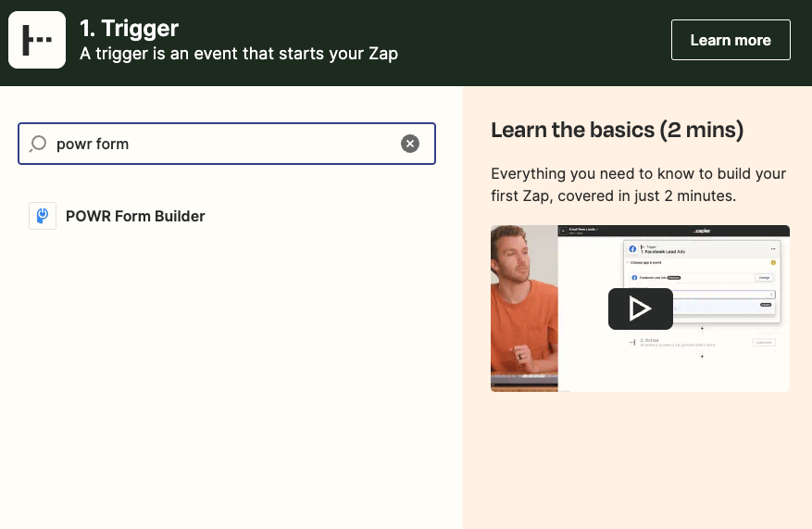Click the 1. Trigger title text

pyautogui.click(x=129, y=29)
